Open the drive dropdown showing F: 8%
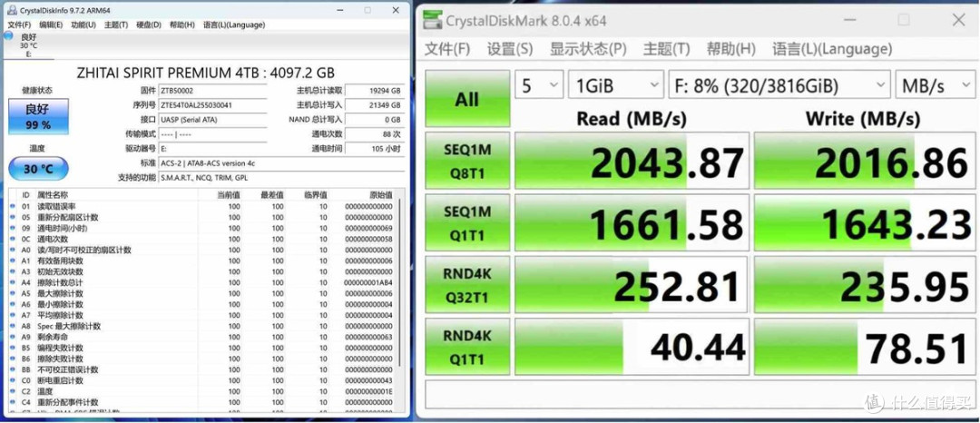The image size is (980, 423). [779, 85]
